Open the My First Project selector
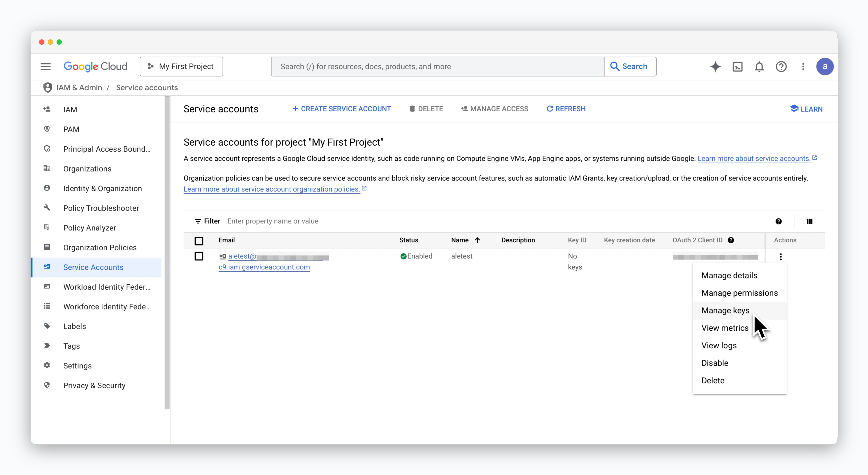868x475 pixels. (181, 66)
